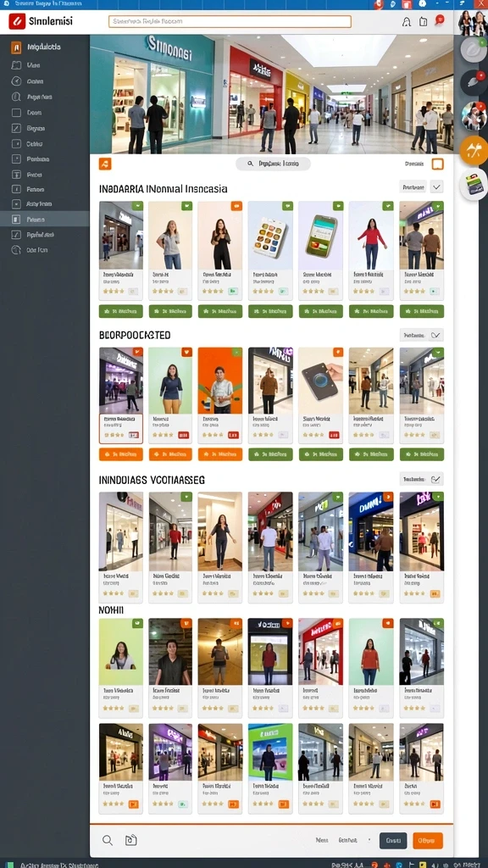Click the yellow icon in bottom taskbar tray
Image resolution: width=488 pixels, height=868 pixels.
coord(422,864)
